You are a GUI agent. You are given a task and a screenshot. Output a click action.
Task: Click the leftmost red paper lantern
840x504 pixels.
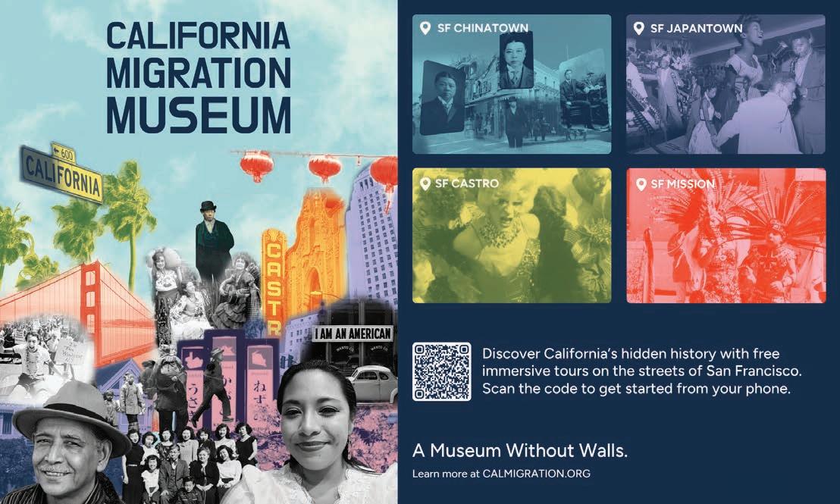(256, 165)
